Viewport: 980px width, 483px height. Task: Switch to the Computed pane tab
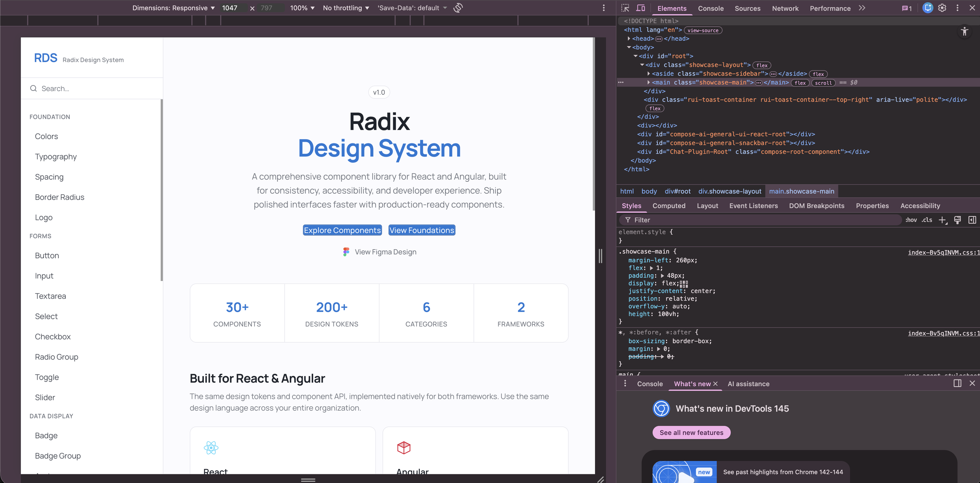tap(669, 206)
